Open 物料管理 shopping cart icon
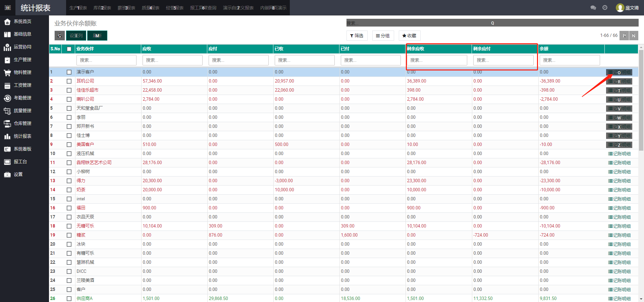The height and width of the screenshot is (302, 644). coord(7,73)
